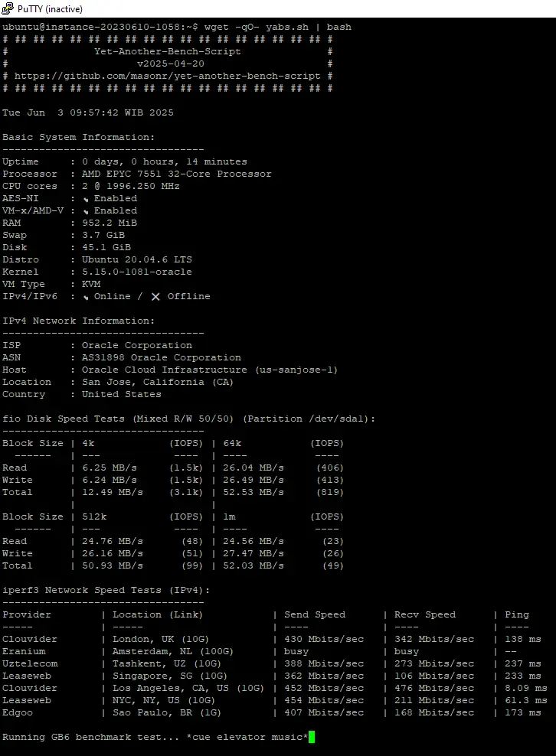Click the Disk value '45.1 GiB'
Screen dimensions: 556x756
coord(106,247)
